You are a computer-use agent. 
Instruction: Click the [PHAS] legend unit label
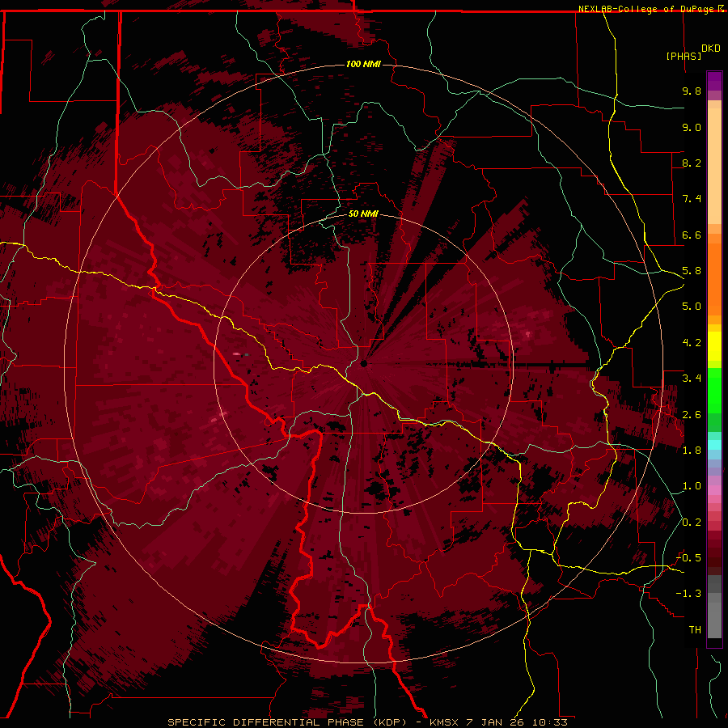tap(684, 56)
